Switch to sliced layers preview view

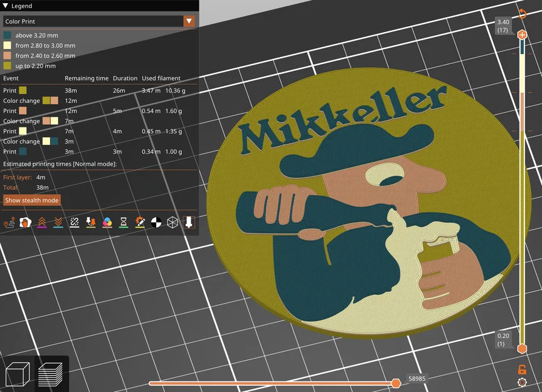coord(51,374)
